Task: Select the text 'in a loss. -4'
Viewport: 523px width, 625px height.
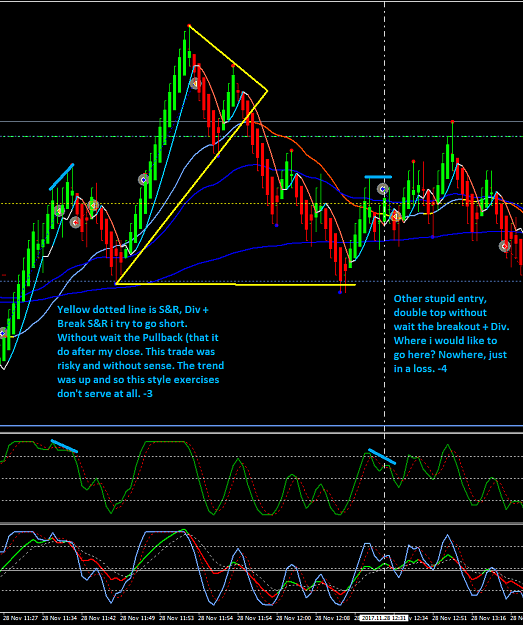Action: 421,368
